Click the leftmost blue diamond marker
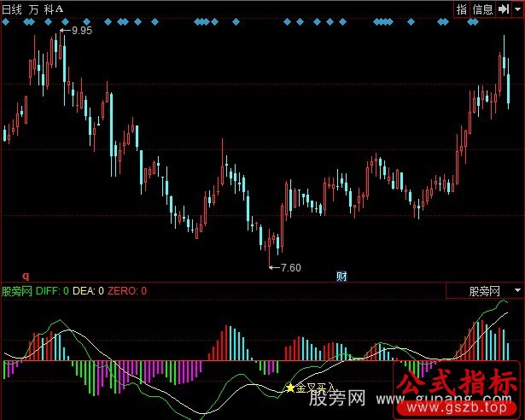The width and height of the screenshot is (525, 420). pyautogui.click(x=7, y=22)
